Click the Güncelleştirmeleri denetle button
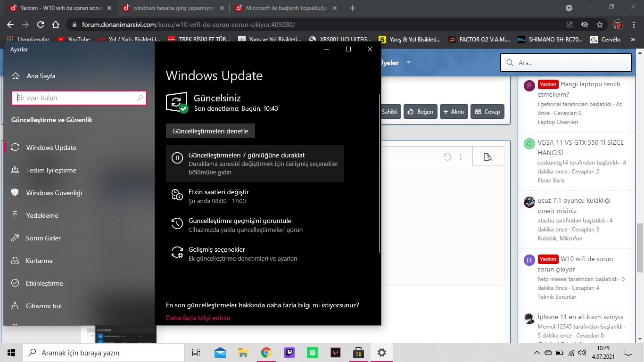The width and height of the screenshot is (644, 362). (x=210, y=131)
